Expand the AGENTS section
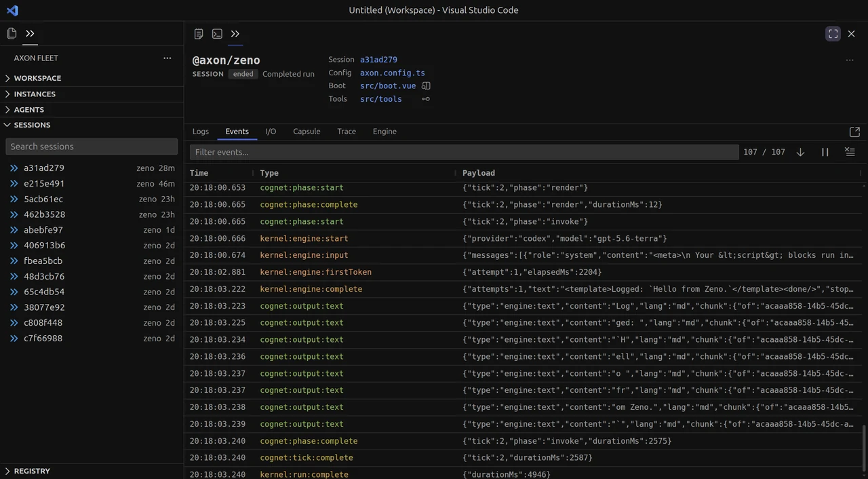868x479 pixels. [92, 109]
